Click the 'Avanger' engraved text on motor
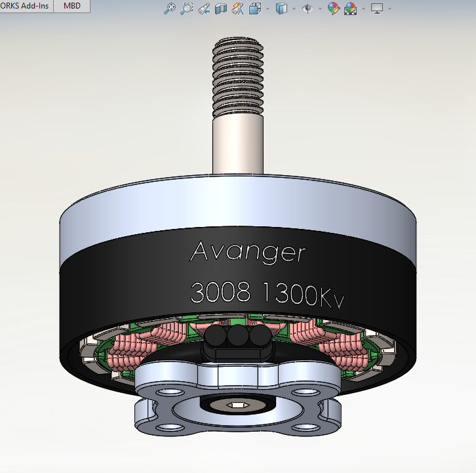The width and height of the screenshot is (476, 473). tap(247, 252)
